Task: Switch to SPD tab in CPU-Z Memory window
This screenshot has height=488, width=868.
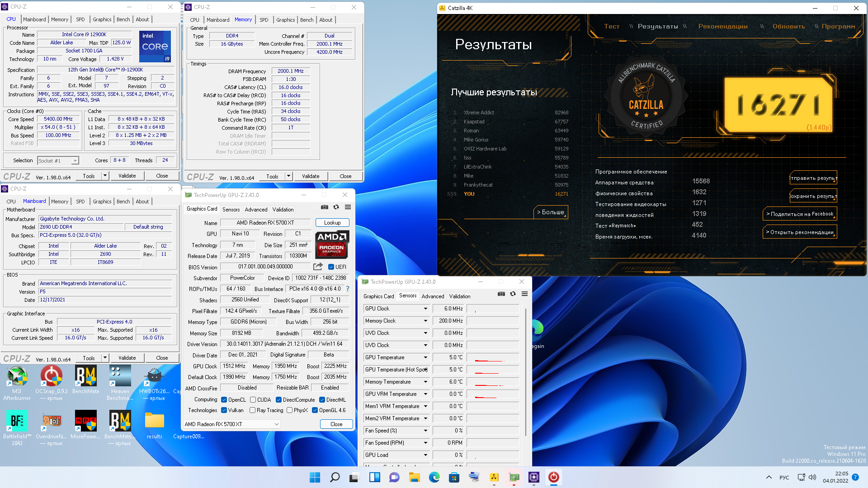Action: [x=264, y=20]
